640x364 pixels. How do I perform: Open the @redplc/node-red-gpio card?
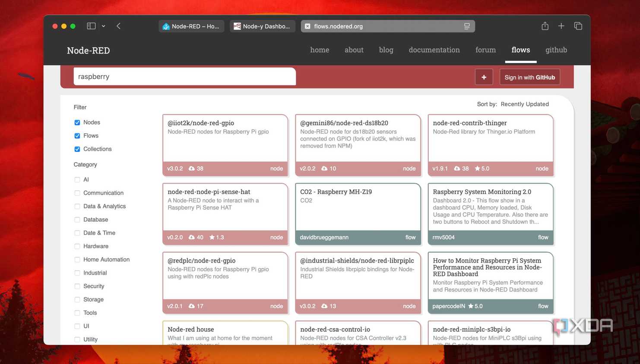[225, 283]
